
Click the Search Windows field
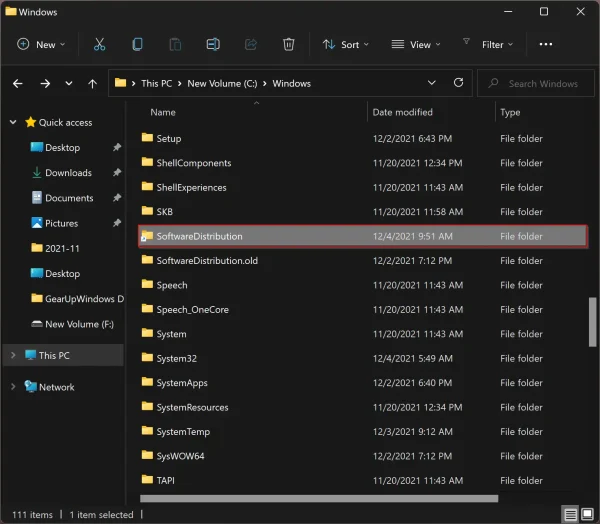pos(536,83)
